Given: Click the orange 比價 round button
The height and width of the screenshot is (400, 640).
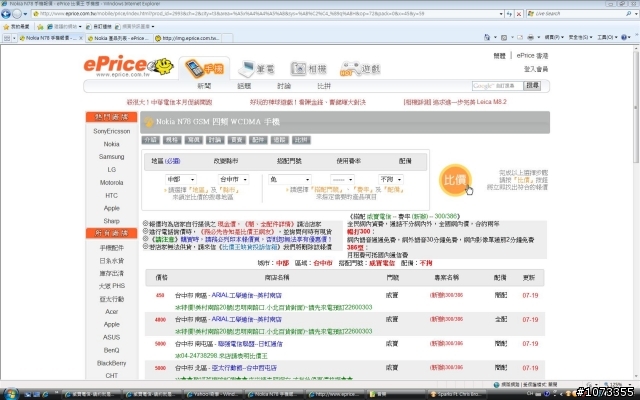Looking at the screenshot, I should coord(456,180).
